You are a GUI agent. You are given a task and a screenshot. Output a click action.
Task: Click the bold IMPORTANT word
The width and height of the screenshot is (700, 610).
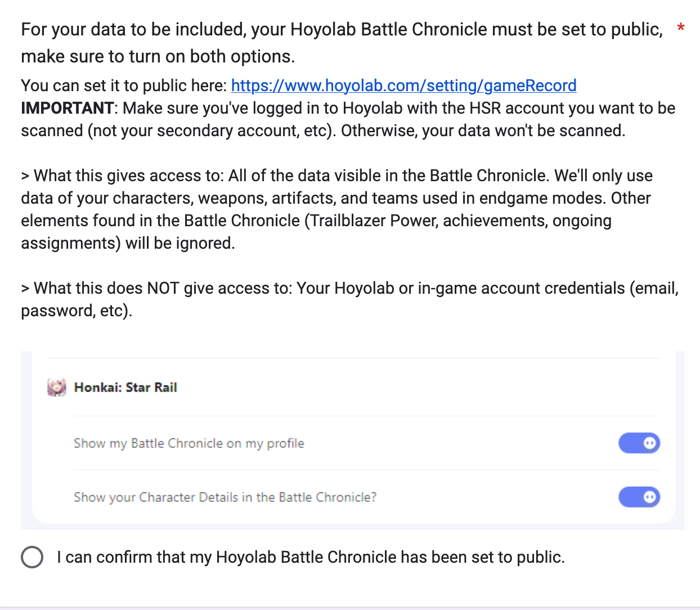68,108
